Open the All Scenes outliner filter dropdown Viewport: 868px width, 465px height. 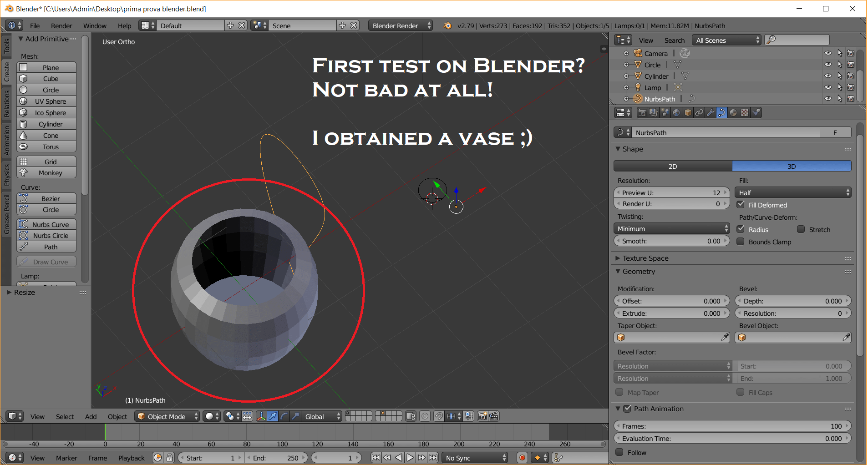[x=726, y=40]
